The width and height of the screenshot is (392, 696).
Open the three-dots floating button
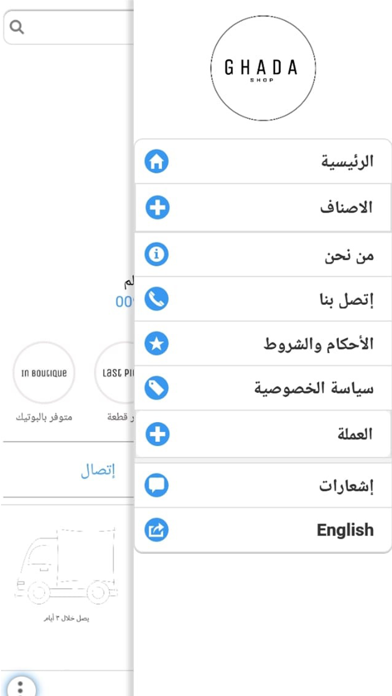click(x=20, y=685)
